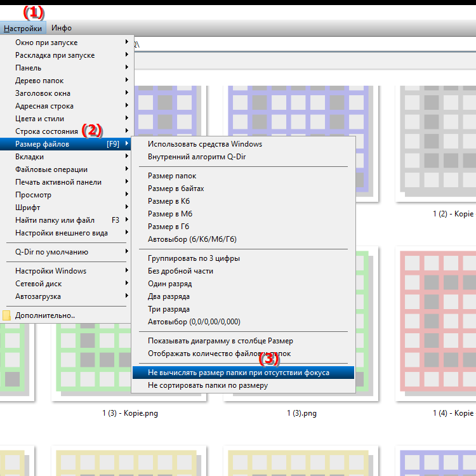
Task: Select Использовать средства Windows option
Action: 204,144
